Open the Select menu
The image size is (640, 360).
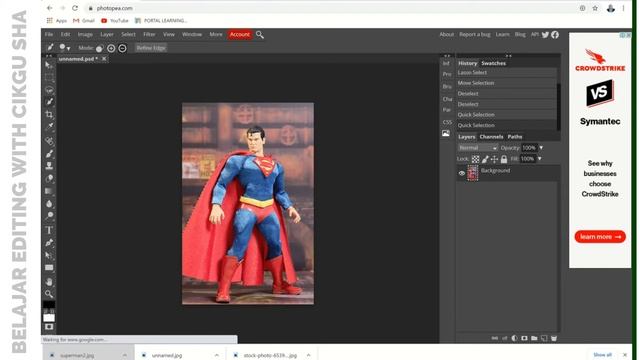coord(128,35)
